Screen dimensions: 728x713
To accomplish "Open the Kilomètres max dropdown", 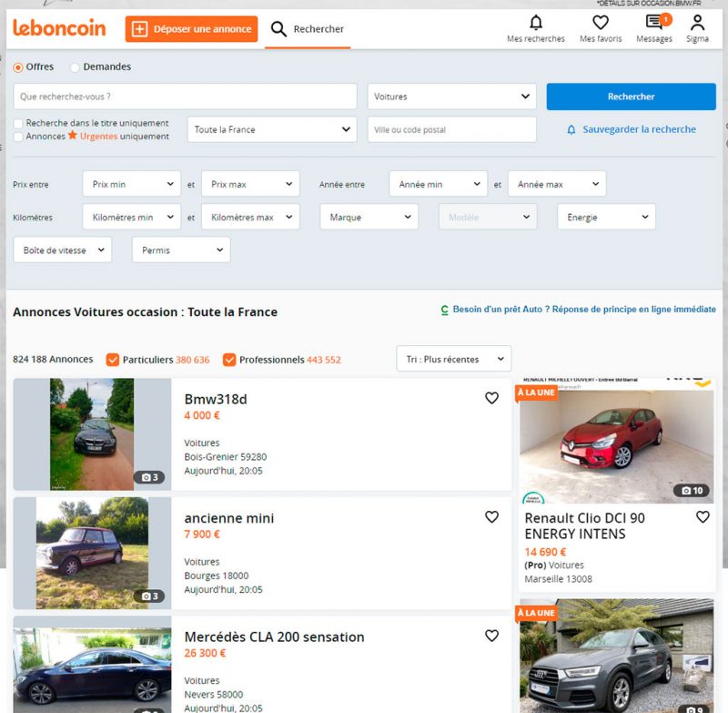I will (251, 217).
